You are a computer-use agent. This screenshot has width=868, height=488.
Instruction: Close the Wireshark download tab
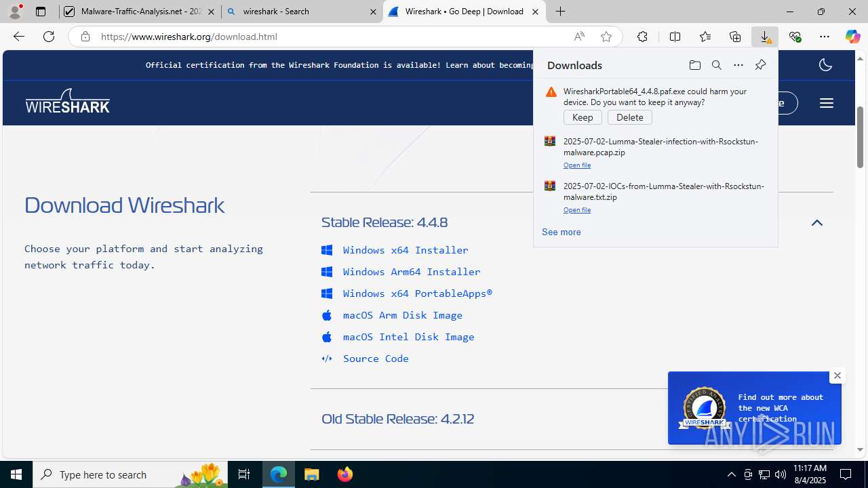535,12
